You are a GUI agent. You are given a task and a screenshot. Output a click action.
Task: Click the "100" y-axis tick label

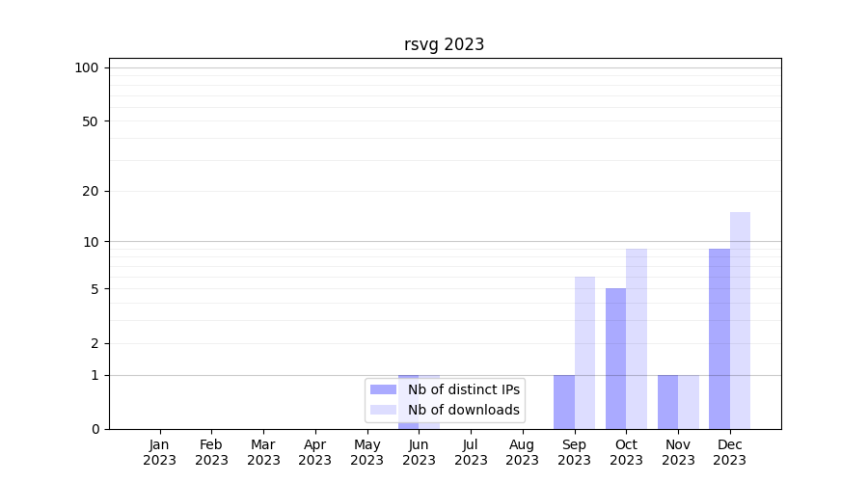click(x=87, y=67)
